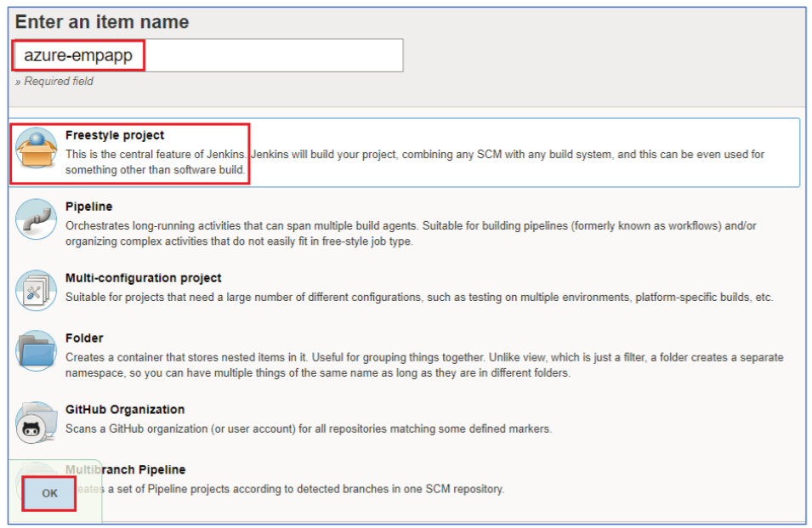Select the GitHub Organization title
The image size is (812, 528).
coord(125,410)
